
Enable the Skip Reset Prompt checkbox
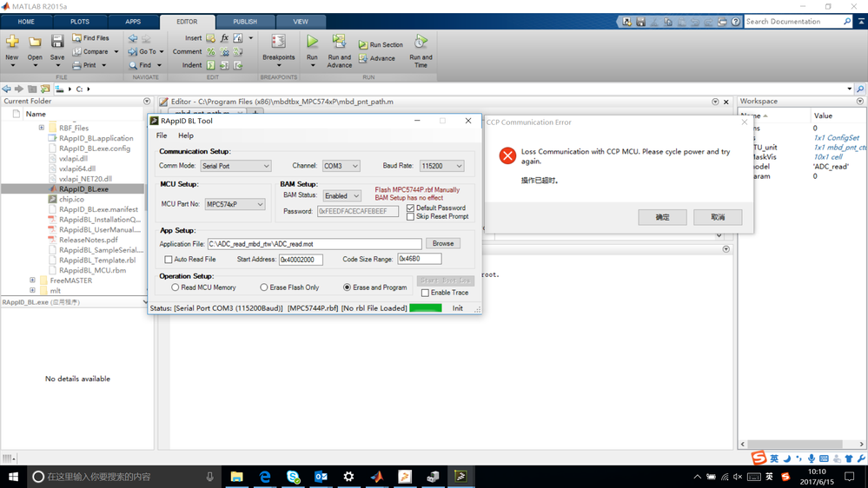(x=410, y=217)
